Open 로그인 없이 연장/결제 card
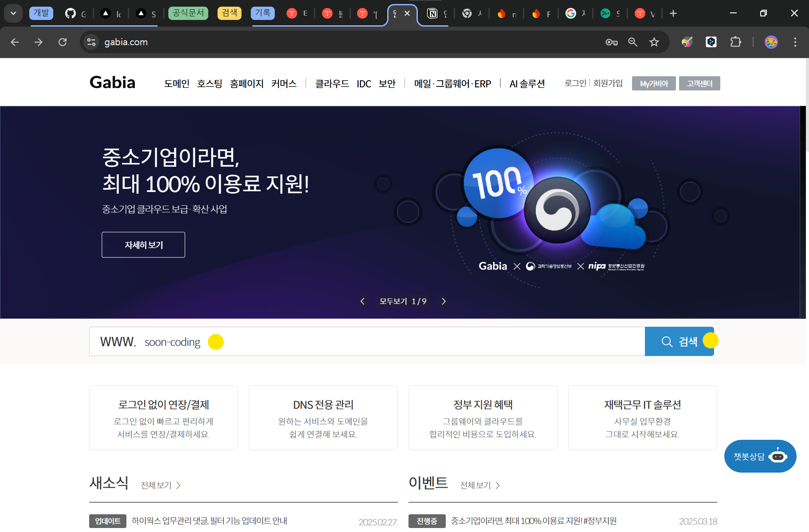 click(x=164, y=418)
